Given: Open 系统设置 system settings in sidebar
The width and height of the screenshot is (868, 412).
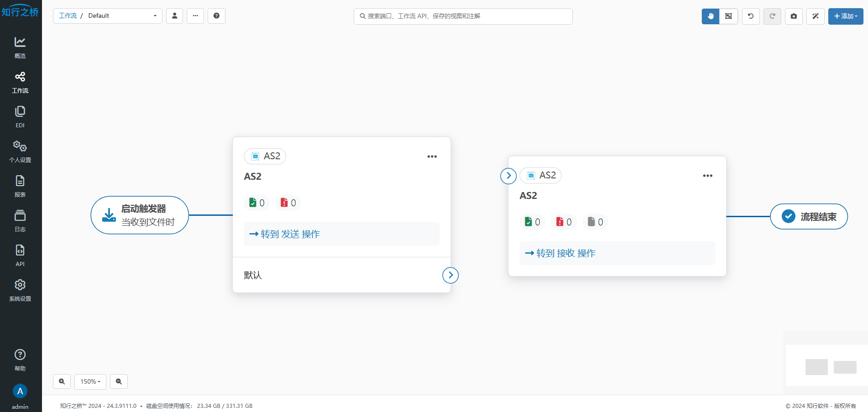Looking at the screenshot, I should click(20, 290).
